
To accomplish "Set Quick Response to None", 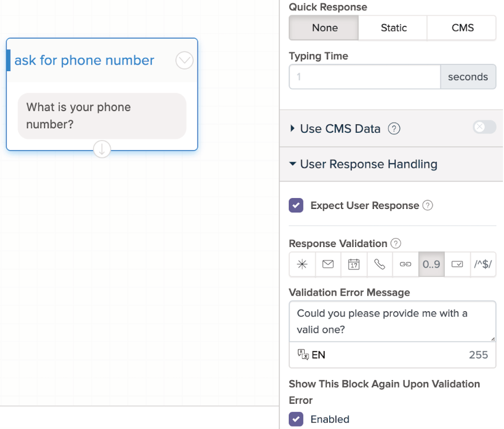I will click(324, 28).
